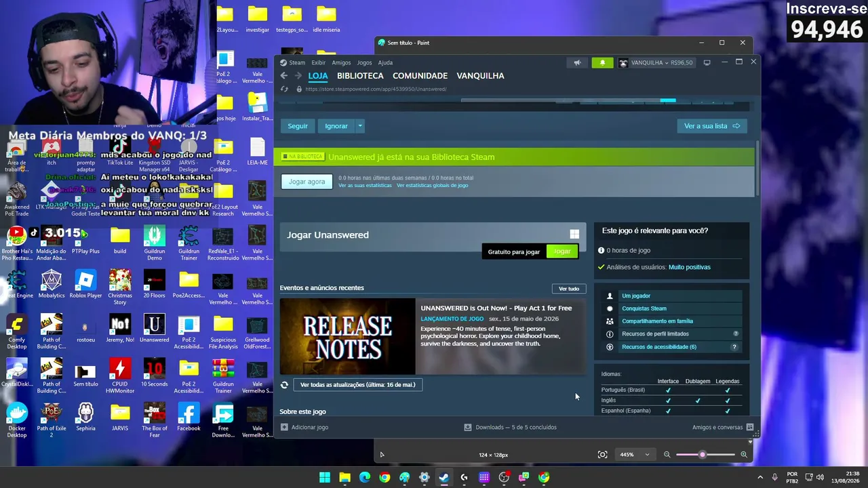
Task: Open Google Chrome from taskbar
Action: point(384,477)
